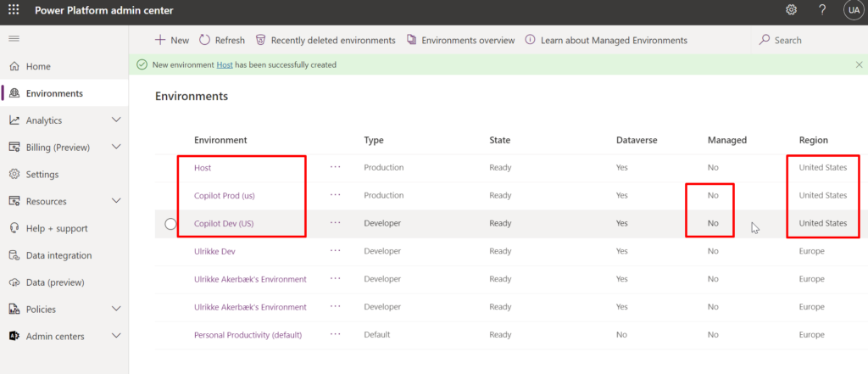
Task: Click the Default type cell
Action: click(x=377, y=335)
